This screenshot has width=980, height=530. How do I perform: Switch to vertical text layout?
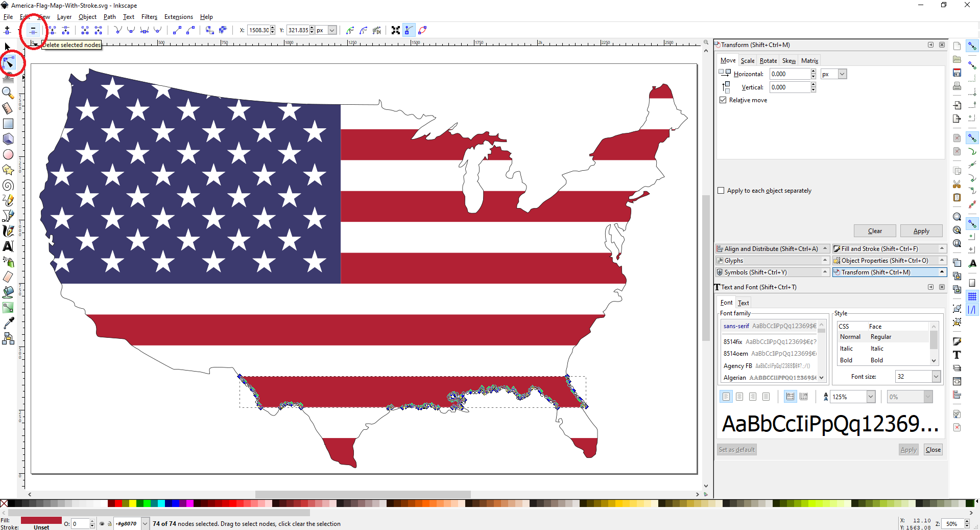coord(803,397)
